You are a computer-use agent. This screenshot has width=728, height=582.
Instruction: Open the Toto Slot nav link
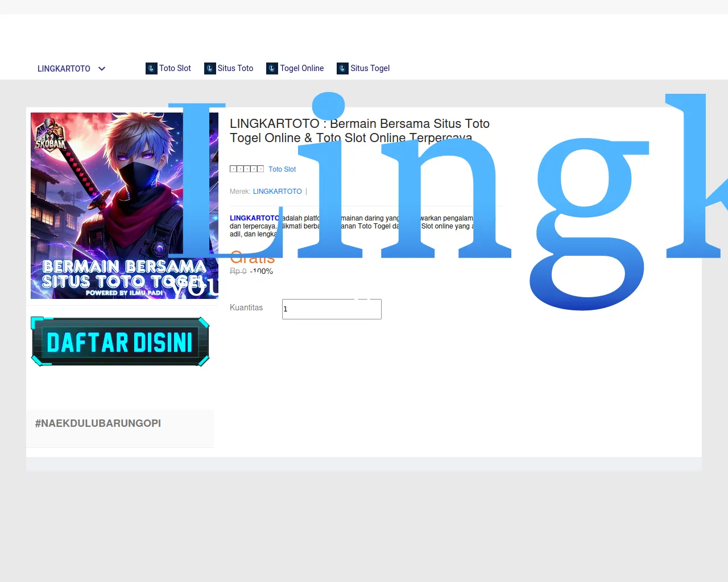175,68
